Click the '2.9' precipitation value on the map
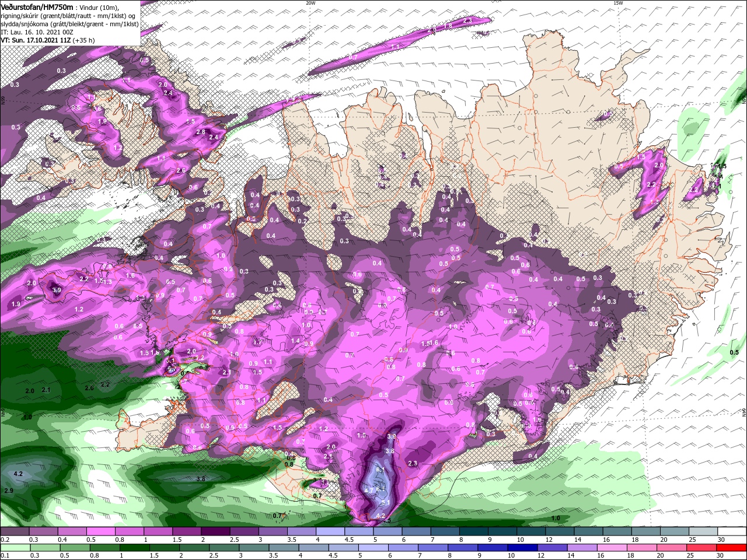The width and height of the screenshot is (747, 560). tap(9, 491)
